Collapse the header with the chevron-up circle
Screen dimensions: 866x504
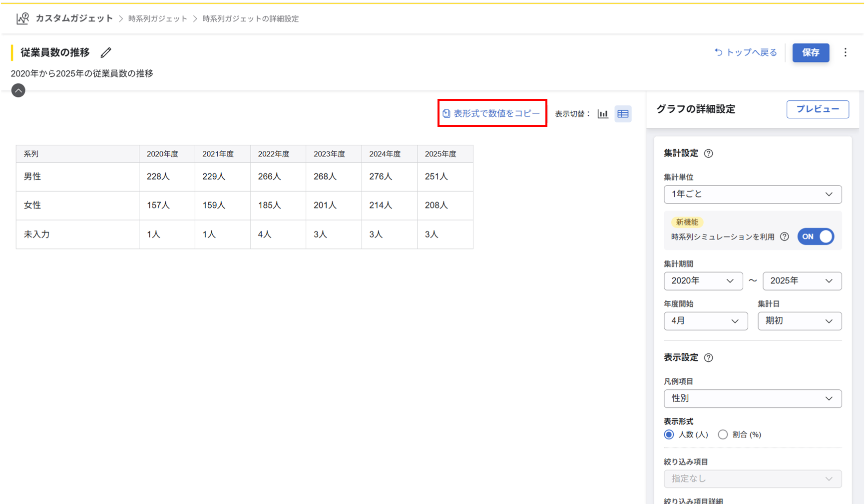pyautogui.click(x=18, y=90)
